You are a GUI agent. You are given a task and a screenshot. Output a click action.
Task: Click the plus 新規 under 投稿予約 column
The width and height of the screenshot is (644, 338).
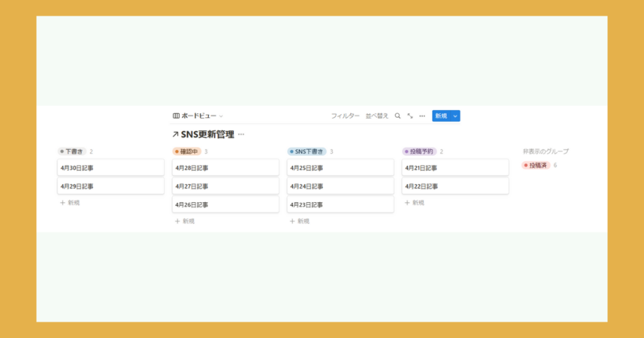point(414,203)
